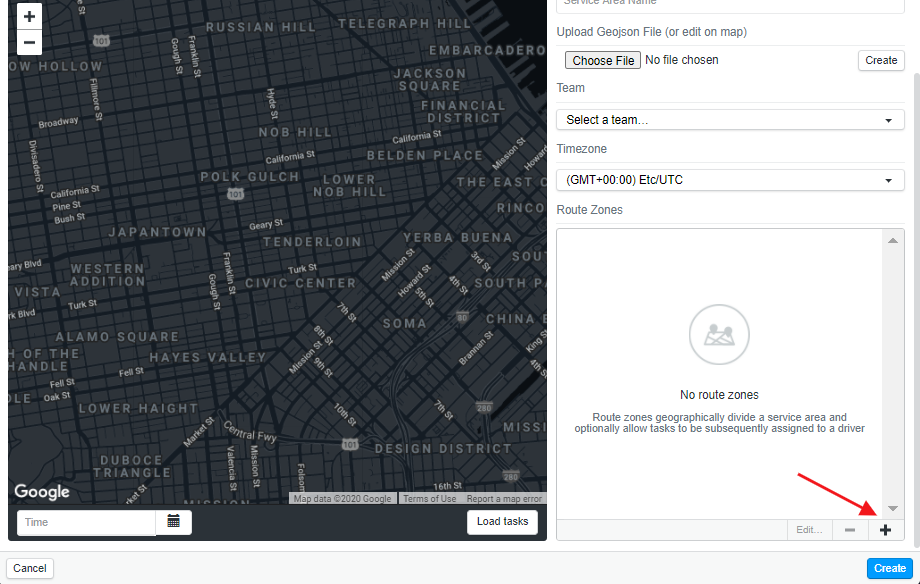This screenshot has height=584, width=920.
Task: Click the Telegraph Hill map label
Action: [x=404, y=23]
